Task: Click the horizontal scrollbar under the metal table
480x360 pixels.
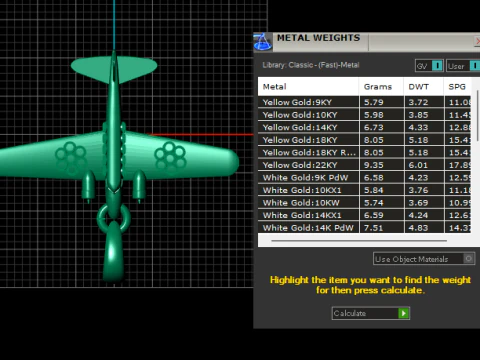Action: point(359,240)
